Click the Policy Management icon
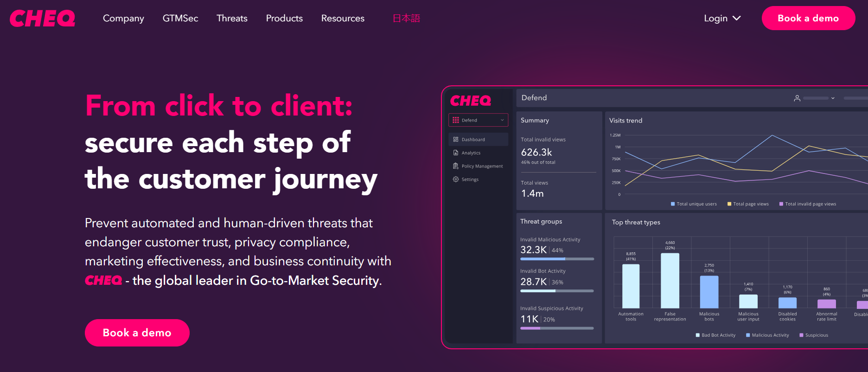The height and width of the screenshot is (372, 868). [456, 166]
